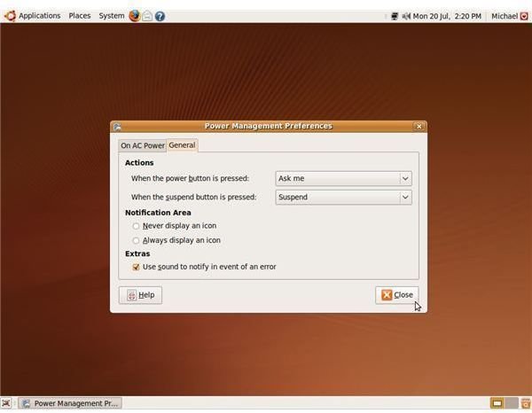Open the Trash icon in bottom panel
This screenshot has height=413, width=532.
pyautogui.click(x=525, y=403)
